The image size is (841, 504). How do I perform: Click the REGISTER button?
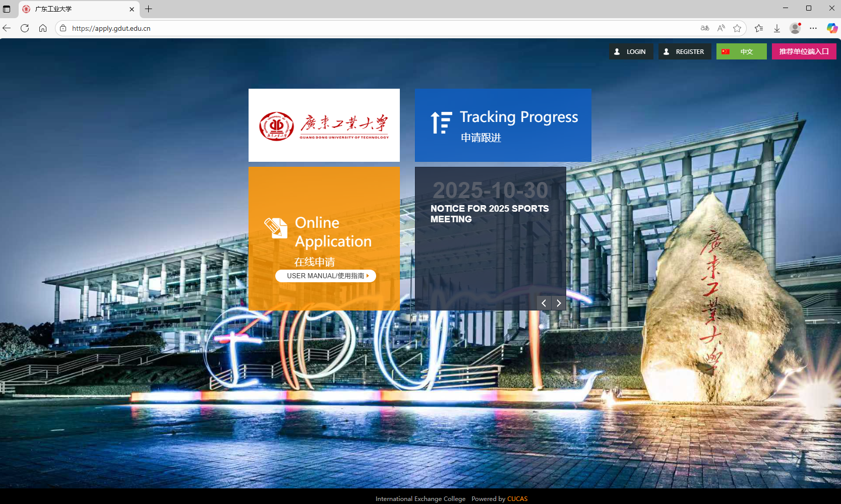click(x=684, y=51)
